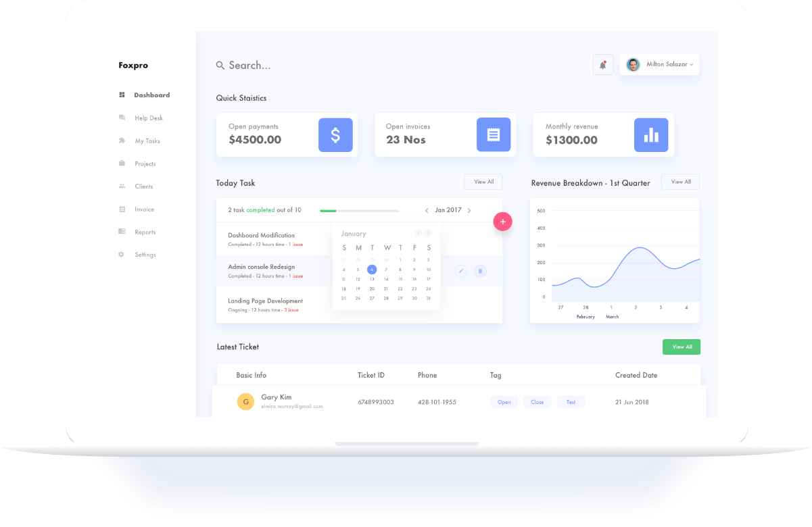This screenshot has width=812, height=527.
Task: Click the pencil edit icon on Admin console task
Action: [x=461, y=271]
